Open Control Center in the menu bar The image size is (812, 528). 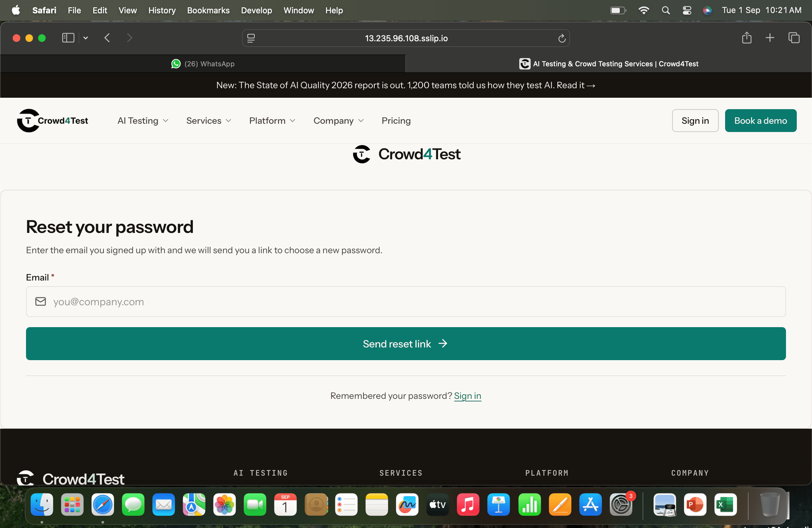click(x=687, y=10)
